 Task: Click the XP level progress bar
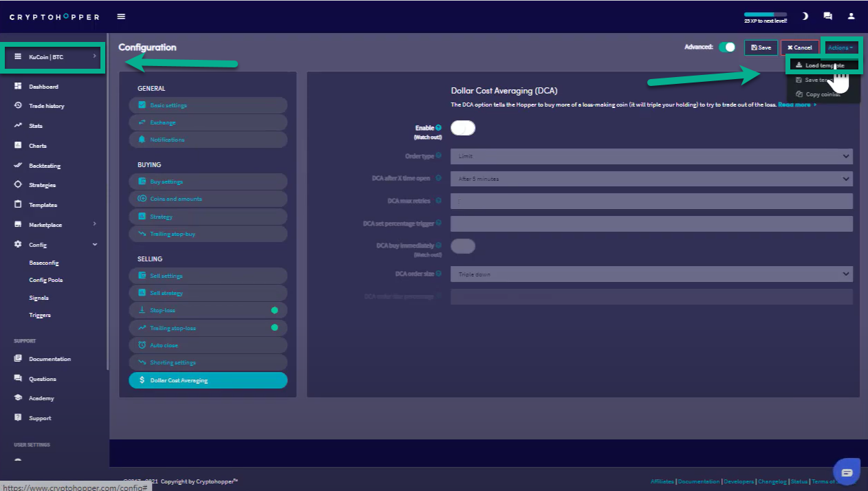click(x=765, y=14)
